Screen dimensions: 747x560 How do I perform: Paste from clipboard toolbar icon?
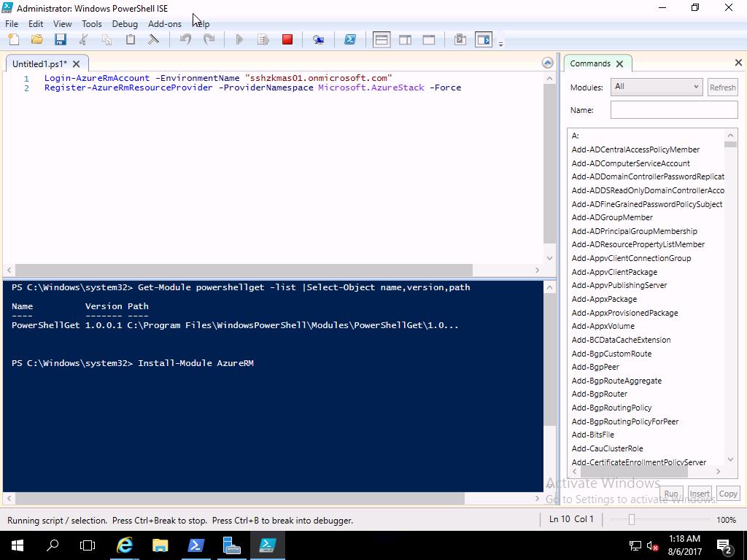tap(130, 39)
